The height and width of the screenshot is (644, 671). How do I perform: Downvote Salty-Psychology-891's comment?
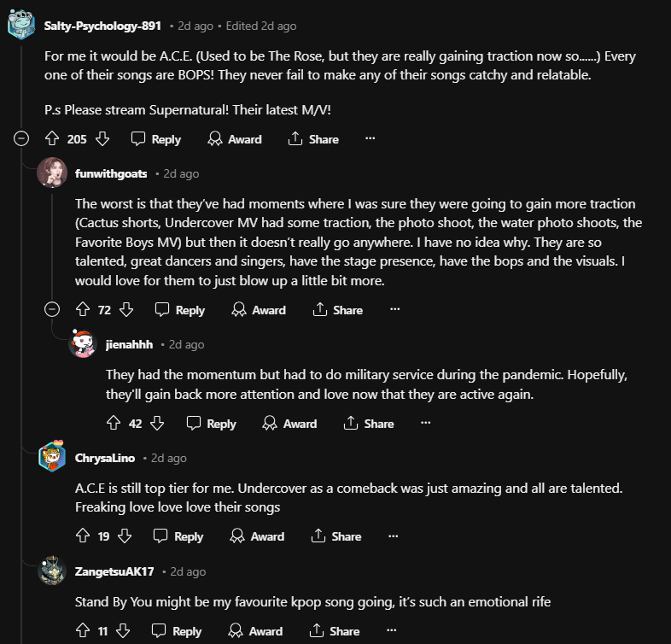pyautogui.click(x=102, y=138)
